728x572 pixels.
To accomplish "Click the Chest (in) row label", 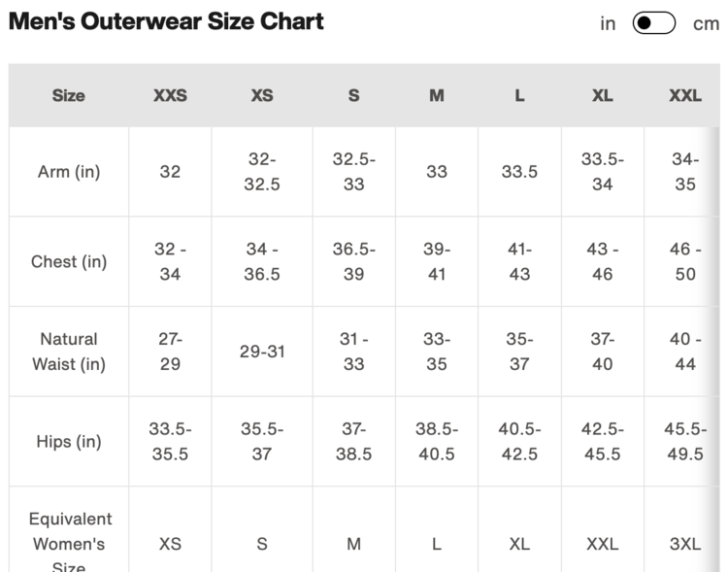I will pyautogui.click(x=69, y=262).
